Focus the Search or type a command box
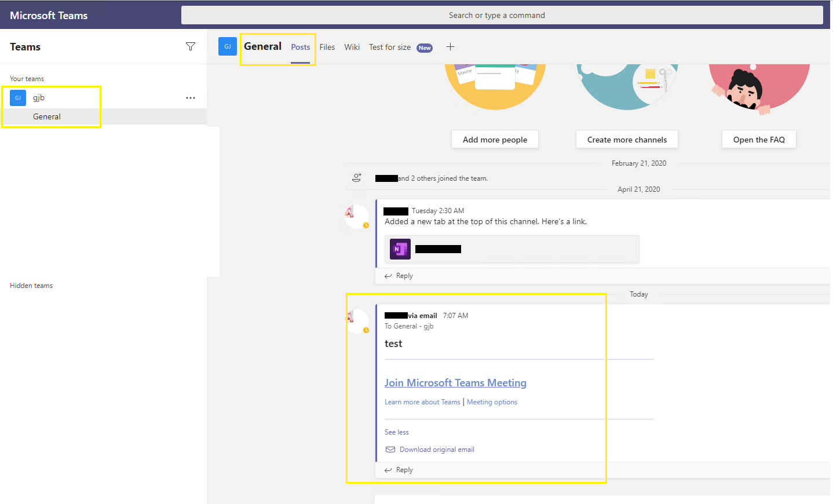The width and height of the screenshot is (833, 504). point(502,15)
